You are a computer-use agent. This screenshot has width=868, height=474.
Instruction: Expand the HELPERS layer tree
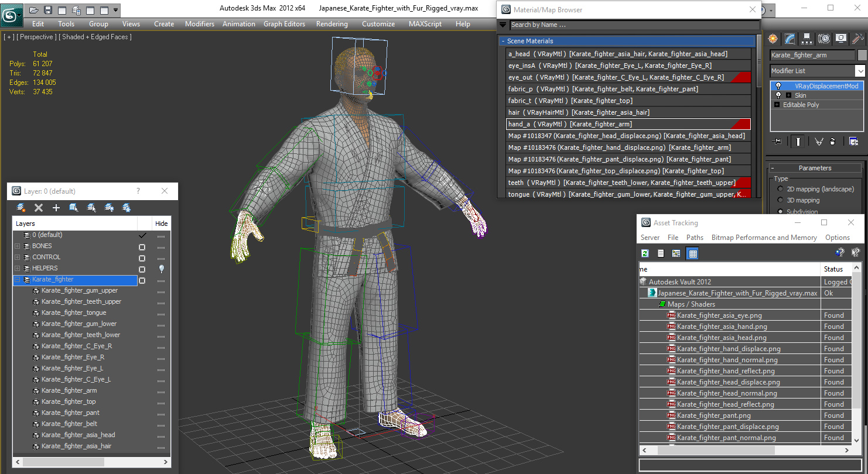(x=18, y=269)
